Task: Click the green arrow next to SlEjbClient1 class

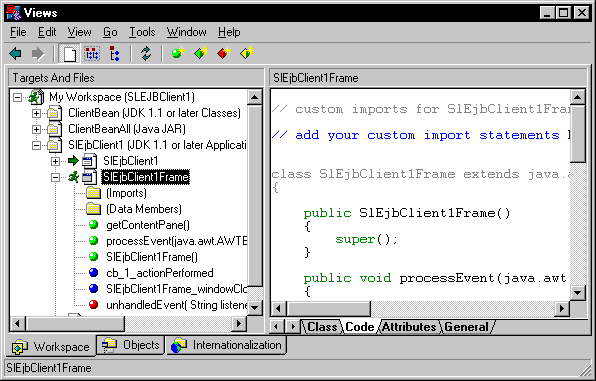Action: [x=73, y=161]
